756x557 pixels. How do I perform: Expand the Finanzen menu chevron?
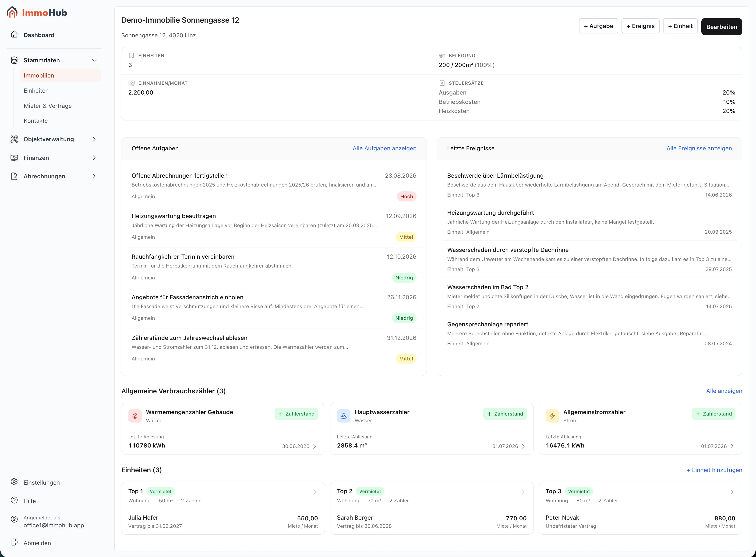click(x=94, y=158)
